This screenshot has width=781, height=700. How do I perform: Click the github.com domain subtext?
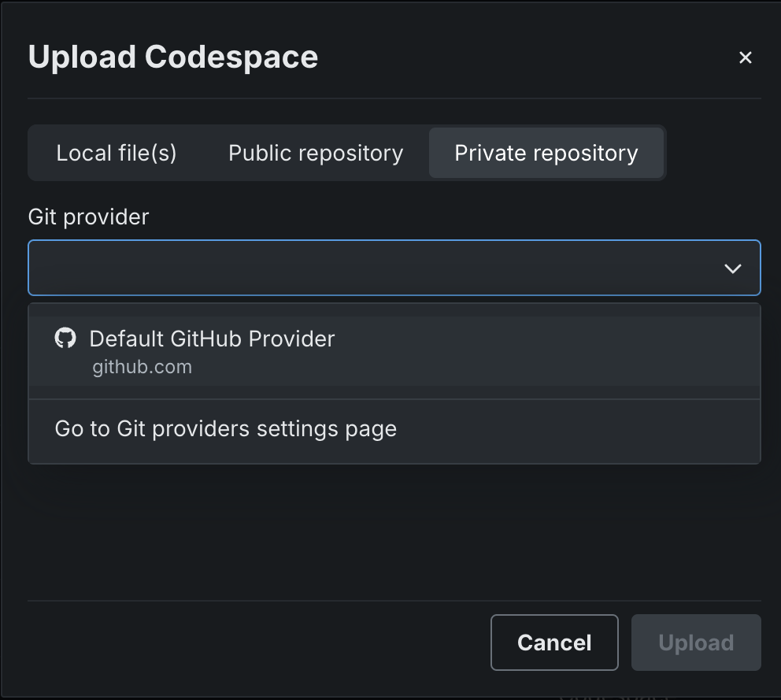coord(142,367)
